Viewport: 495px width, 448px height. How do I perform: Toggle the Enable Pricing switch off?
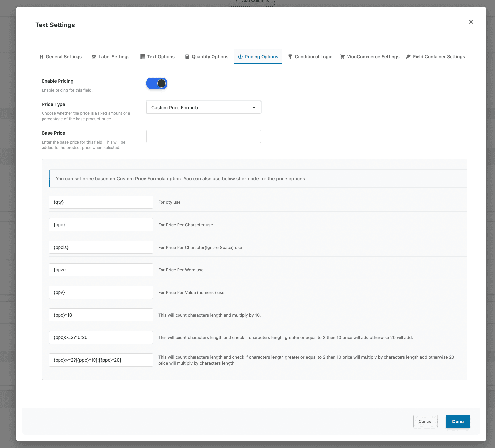157,83
